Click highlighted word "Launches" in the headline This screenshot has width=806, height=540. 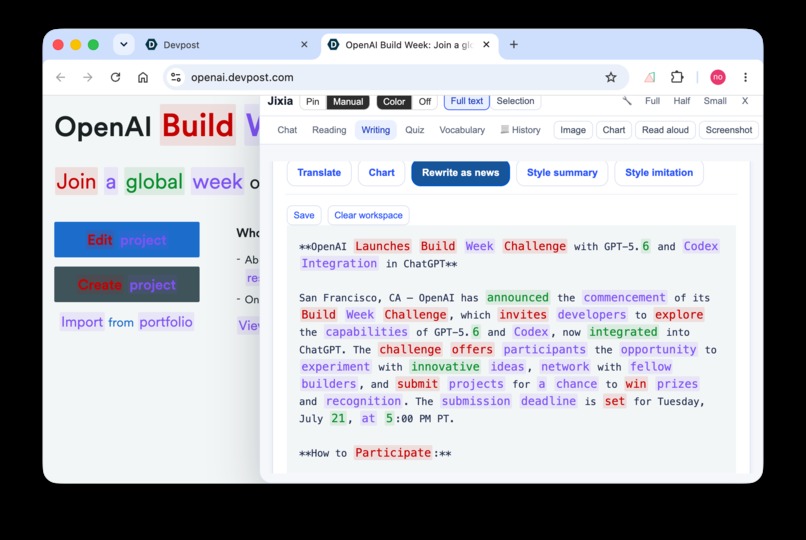tap(382, 246)
